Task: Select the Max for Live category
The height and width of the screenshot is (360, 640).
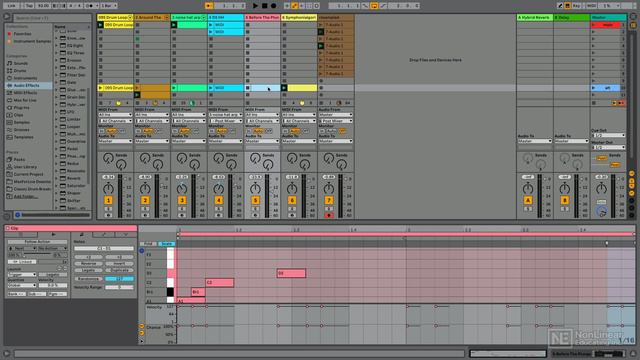Action: pyautogui.click(x=25, y=100)
